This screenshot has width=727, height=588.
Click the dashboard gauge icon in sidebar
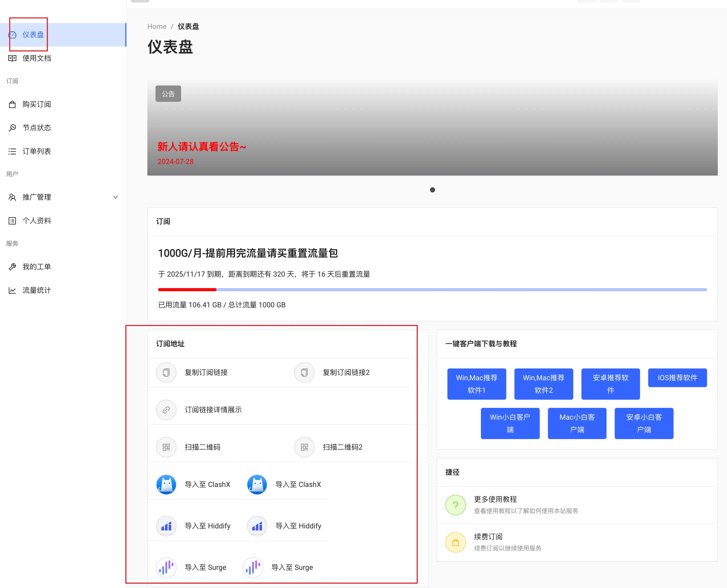coord(13,35)
